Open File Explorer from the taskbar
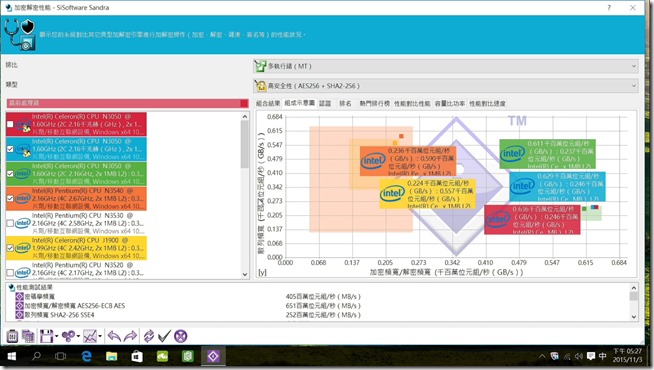 click(x=111, y=356)
